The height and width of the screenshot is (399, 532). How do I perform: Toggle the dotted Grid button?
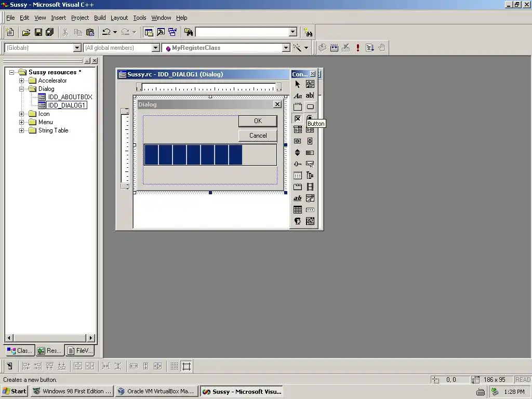tap(174, 366)
